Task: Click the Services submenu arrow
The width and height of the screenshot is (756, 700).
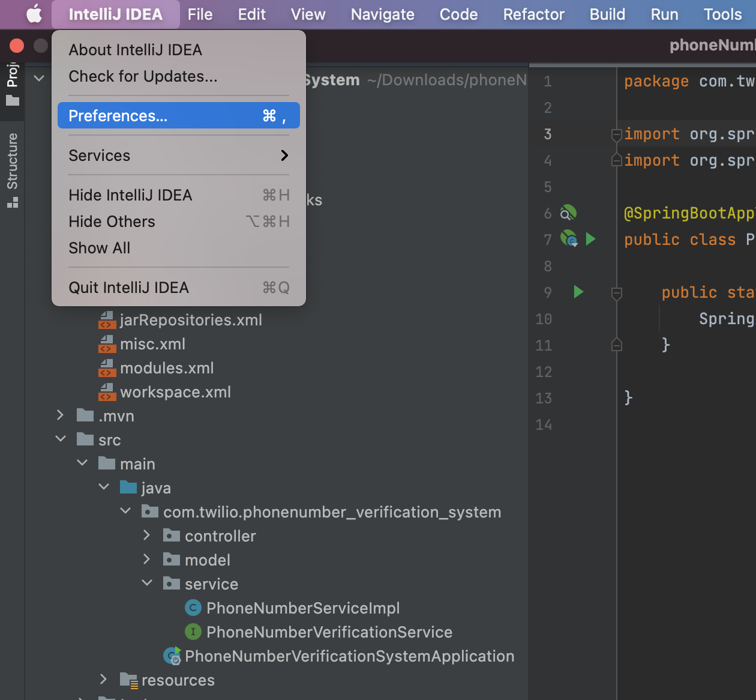Action: pyautogui.click(x=284, y=155)
